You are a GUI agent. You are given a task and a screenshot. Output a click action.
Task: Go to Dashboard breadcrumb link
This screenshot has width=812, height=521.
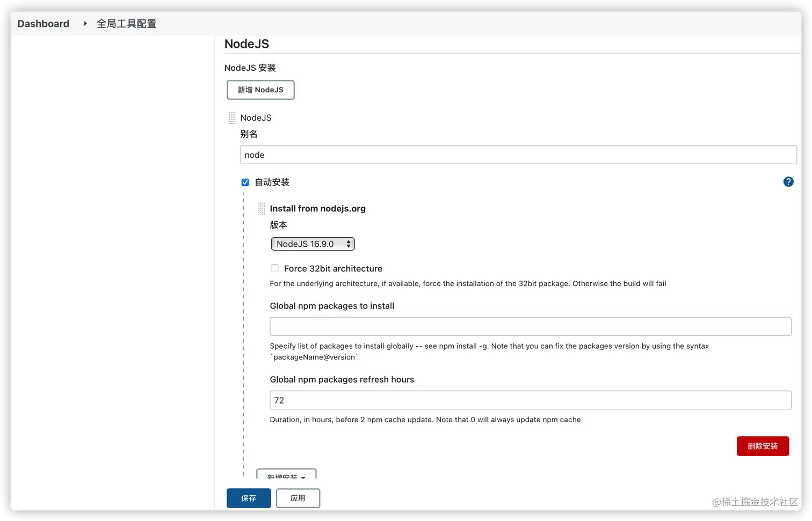point(44,24)
